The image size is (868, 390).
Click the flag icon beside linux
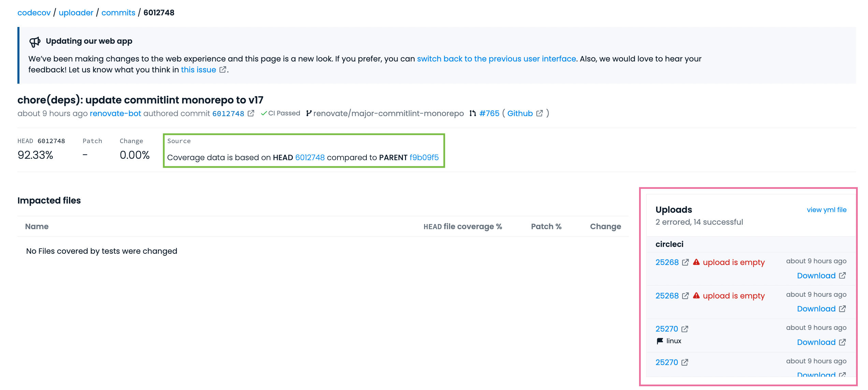tap(660, 341)
